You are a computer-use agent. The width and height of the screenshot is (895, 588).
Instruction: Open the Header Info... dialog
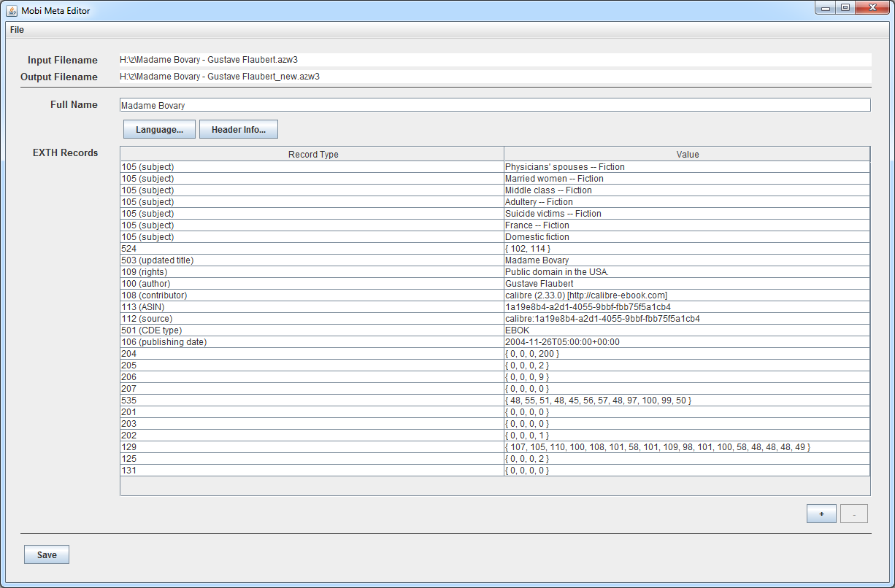[239, 129]
